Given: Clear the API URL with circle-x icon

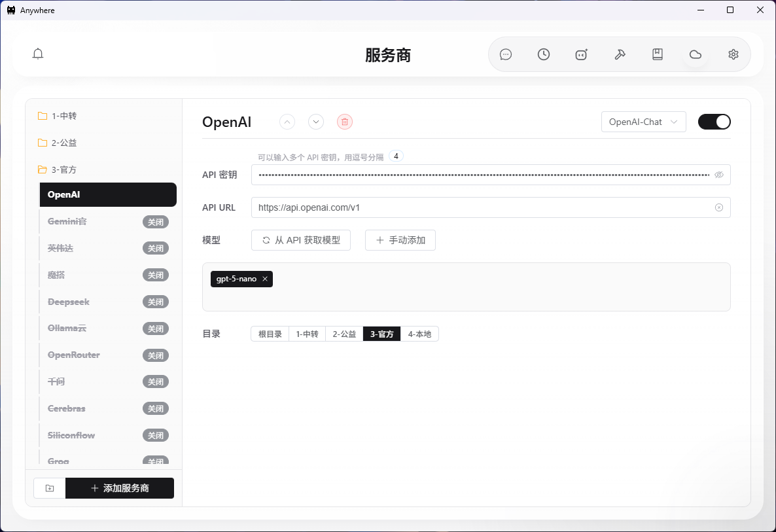Looking at the screenshot, I should [x=718, y=207].
